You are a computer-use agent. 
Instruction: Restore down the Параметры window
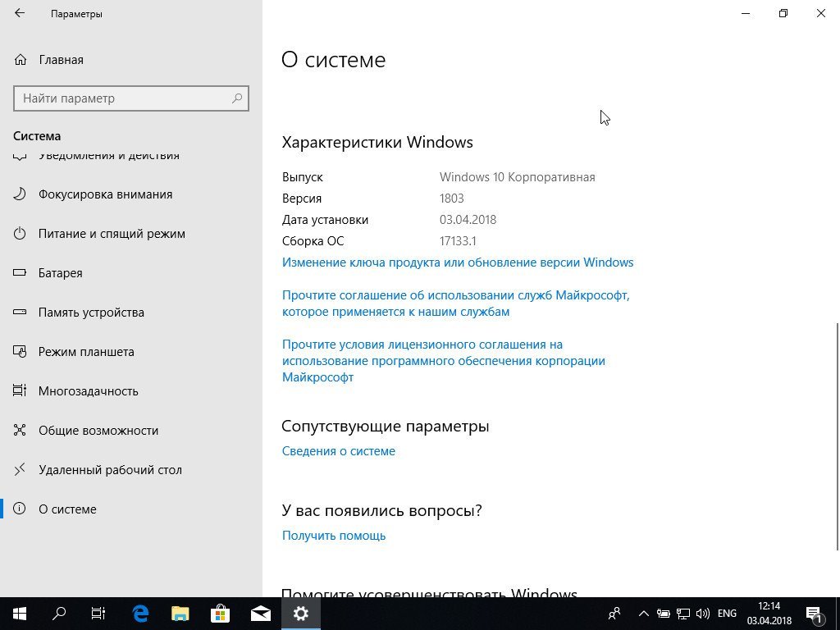coord(783,13)
